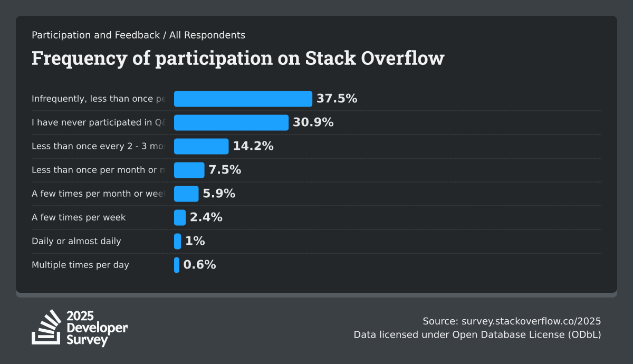
Task: Select the 'A few times per week' label
Action: (79, 217)
